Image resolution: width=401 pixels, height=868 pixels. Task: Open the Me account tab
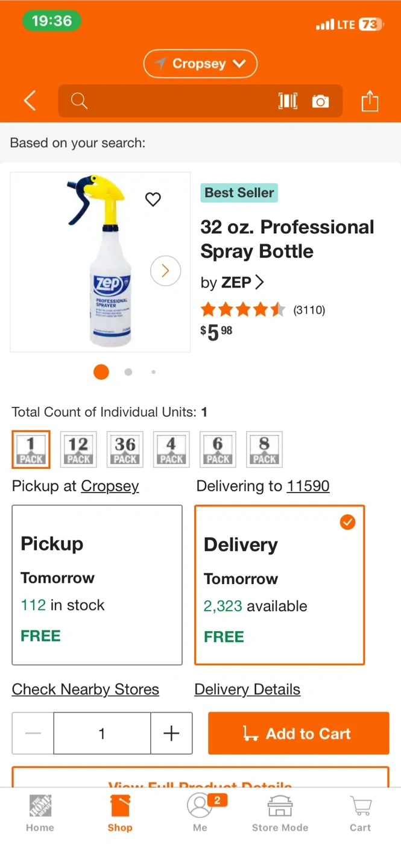click(x=200, y=813)
